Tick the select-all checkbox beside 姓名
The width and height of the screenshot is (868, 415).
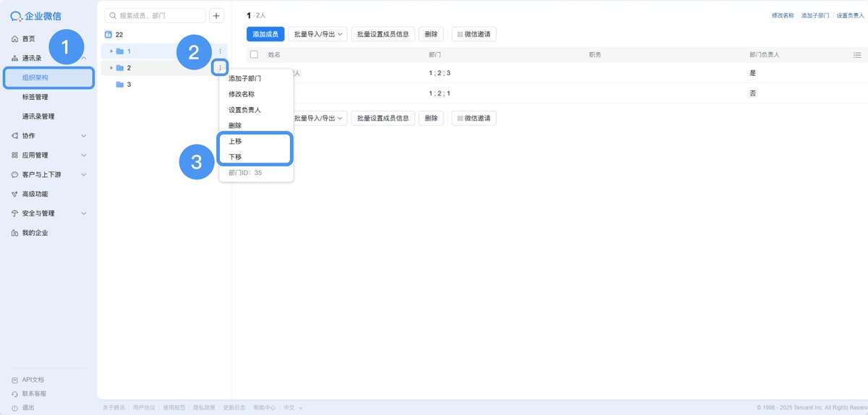tap(254, 54)
